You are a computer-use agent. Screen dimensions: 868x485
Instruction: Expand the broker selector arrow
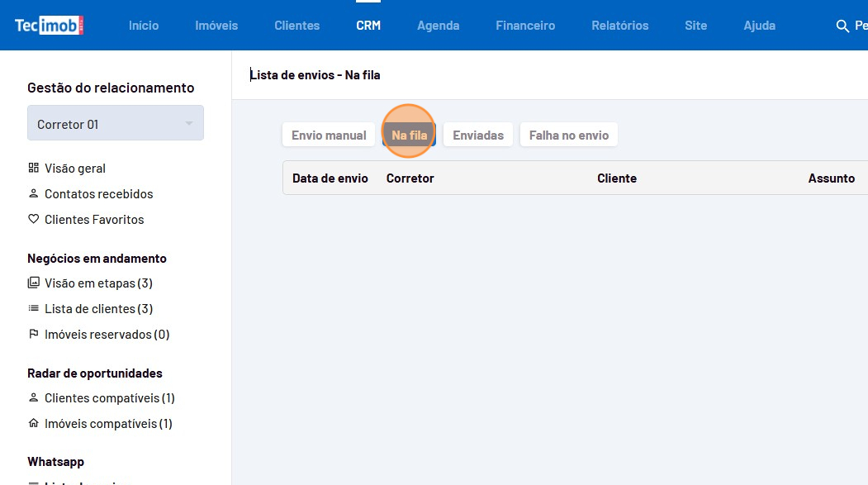click(188, 123)
